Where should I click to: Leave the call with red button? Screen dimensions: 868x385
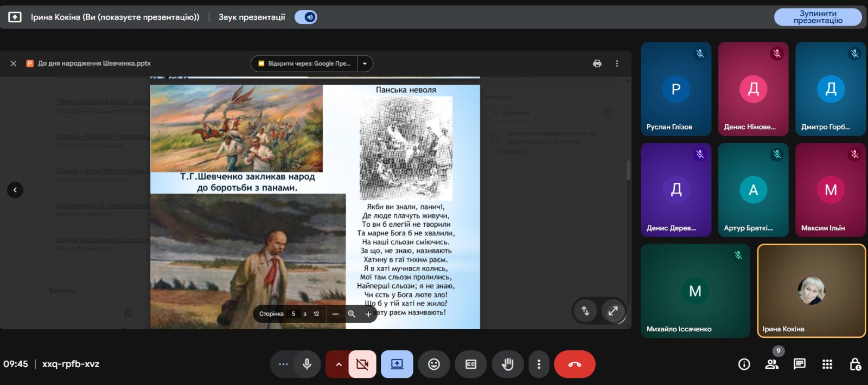click(x=575, y=364)
